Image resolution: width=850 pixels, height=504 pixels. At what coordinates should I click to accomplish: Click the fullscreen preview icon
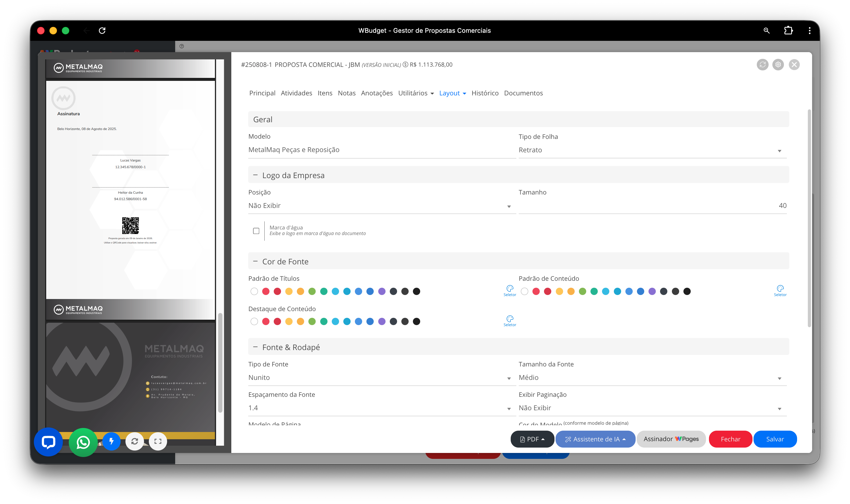tap(158, 441)
